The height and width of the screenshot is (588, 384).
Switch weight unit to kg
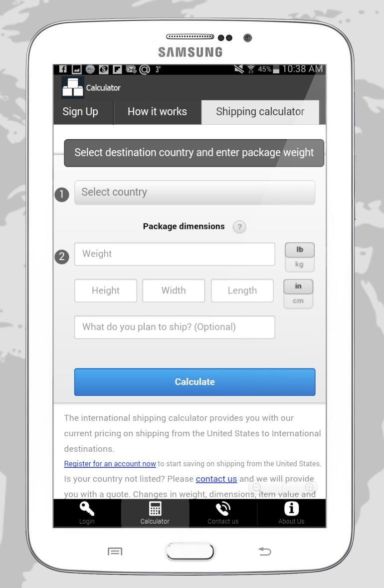click(x=299, y=264)
